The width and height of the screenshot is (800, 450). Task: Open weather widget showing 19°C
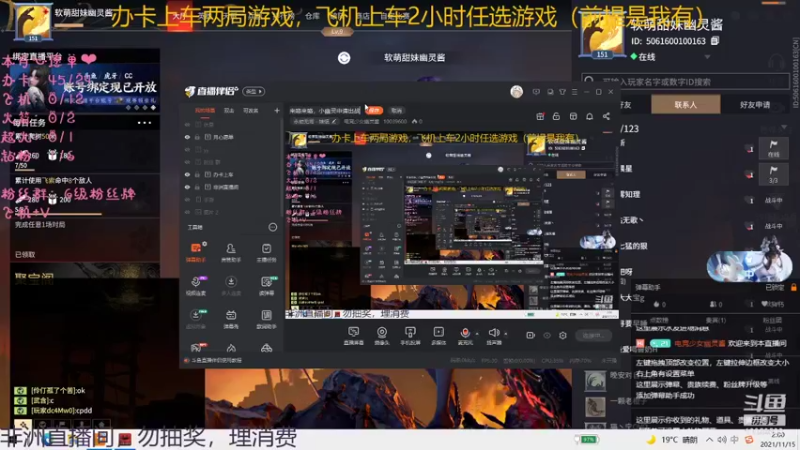pyautogui.click(x=672, y=439)
